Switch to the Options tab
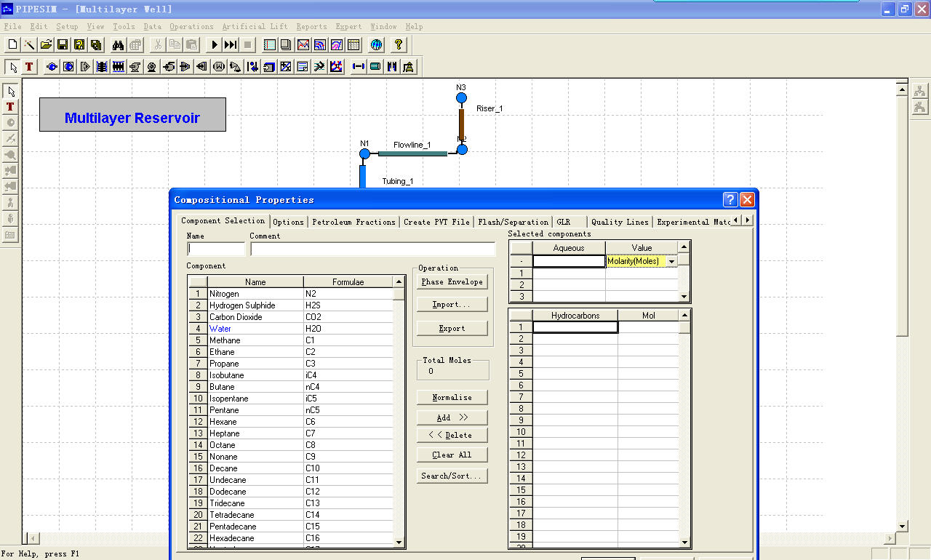 tap(289, 222)
